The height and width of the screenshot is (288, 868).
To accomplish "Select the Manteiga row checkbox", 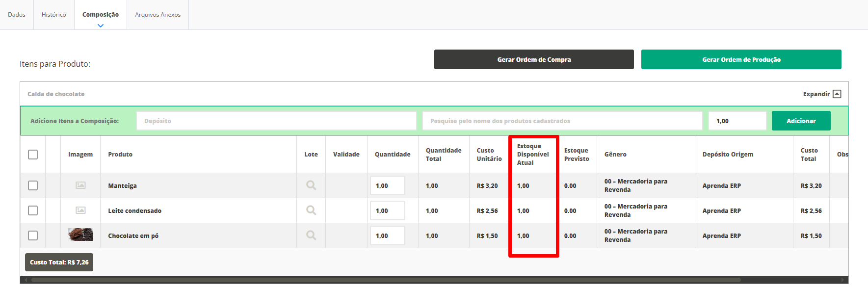I will pyautogui.click(x=33, y=185).
